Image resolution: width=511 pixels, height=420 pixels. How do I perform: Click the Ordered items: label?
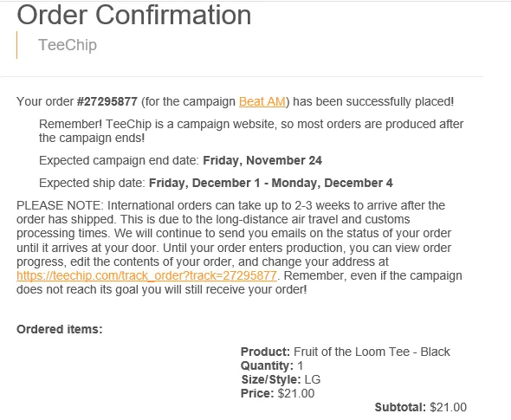pyautogui.click(x=60, y=329)
